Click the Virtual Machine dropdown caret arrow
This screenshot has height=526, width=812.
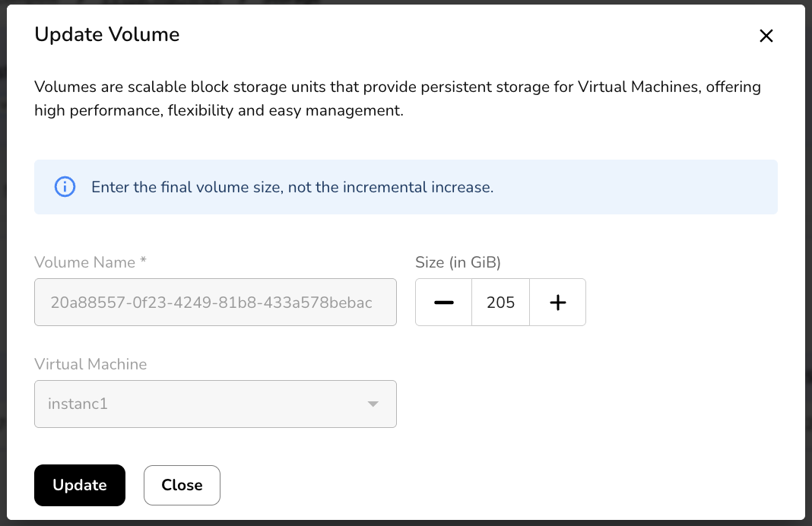click(373, 404)
